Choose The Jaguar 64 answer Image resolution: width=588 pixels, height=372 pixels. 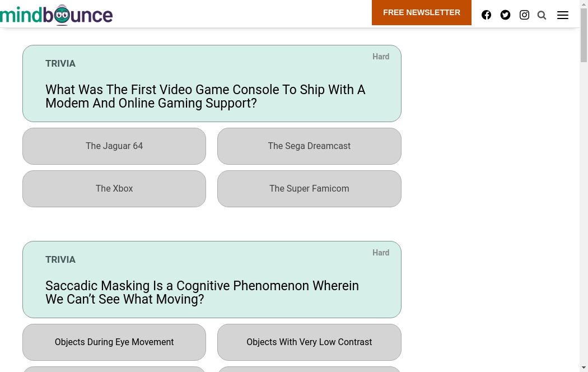114,146
